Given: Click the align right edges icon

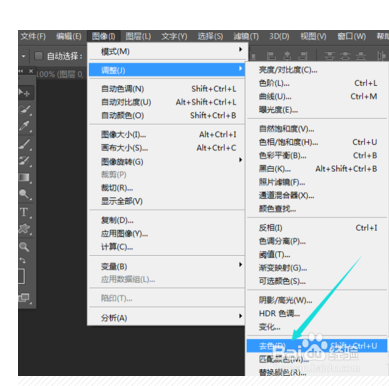Looking at the screenshot, I should click(303, 56).
